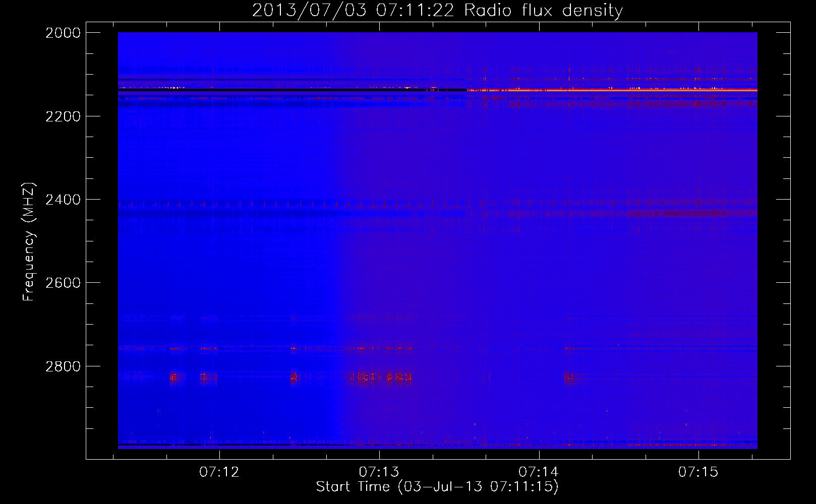
Task: Click the 07:14 time tick label
Action: click(x=539, y=472)
